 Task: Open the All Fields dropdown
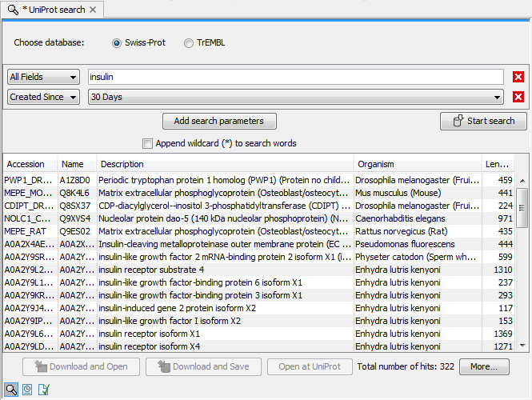(x=43, y=77)
